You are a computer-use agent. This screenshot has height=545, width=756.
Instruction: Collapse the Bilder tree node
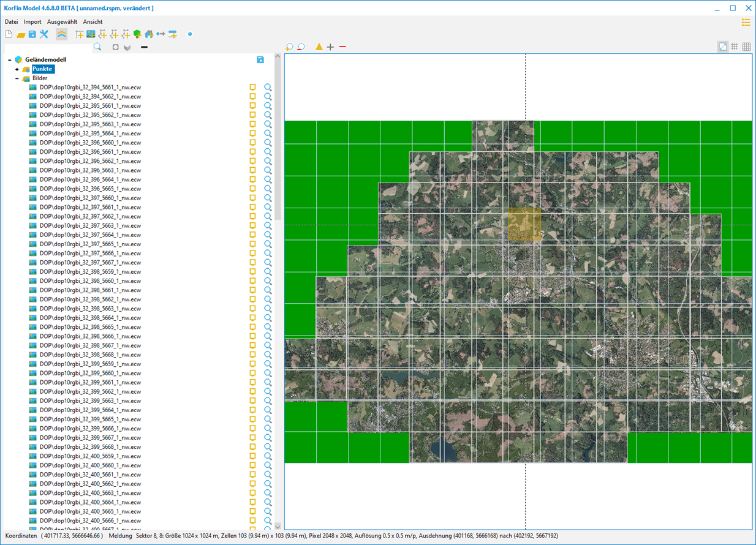coord(17,78)
